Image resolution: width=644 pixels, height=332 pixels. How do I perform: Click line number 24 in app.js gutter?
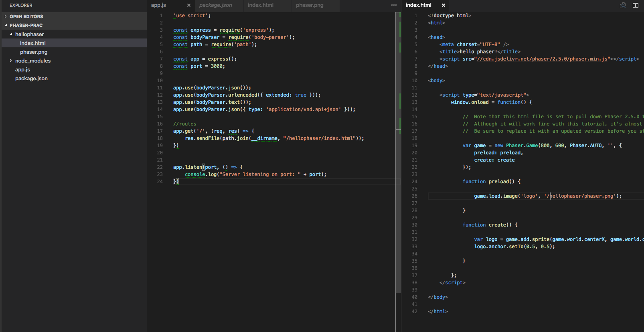coord(160,182)
